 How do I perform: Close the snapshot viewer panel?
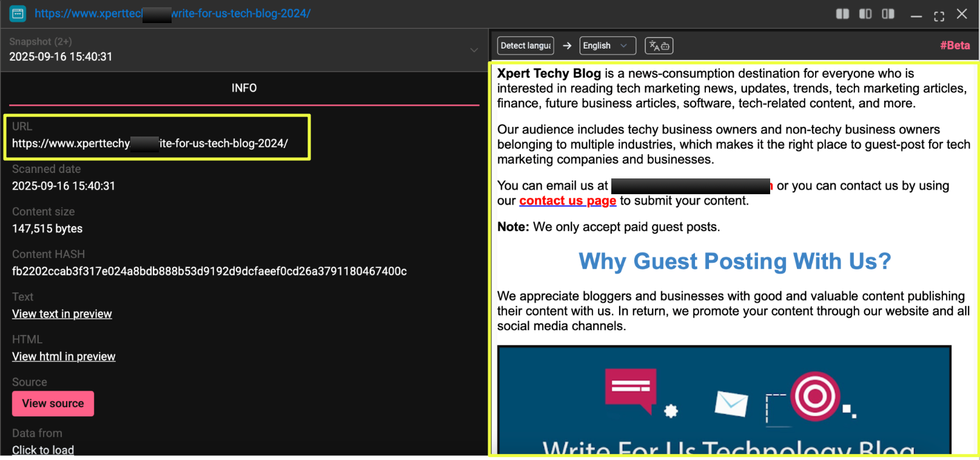click(962, 14)
